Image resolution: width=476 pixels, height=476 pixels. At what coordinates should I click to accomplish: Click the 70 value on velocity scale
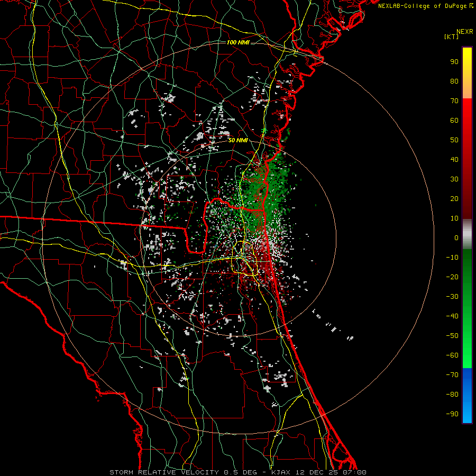[454, 101]
